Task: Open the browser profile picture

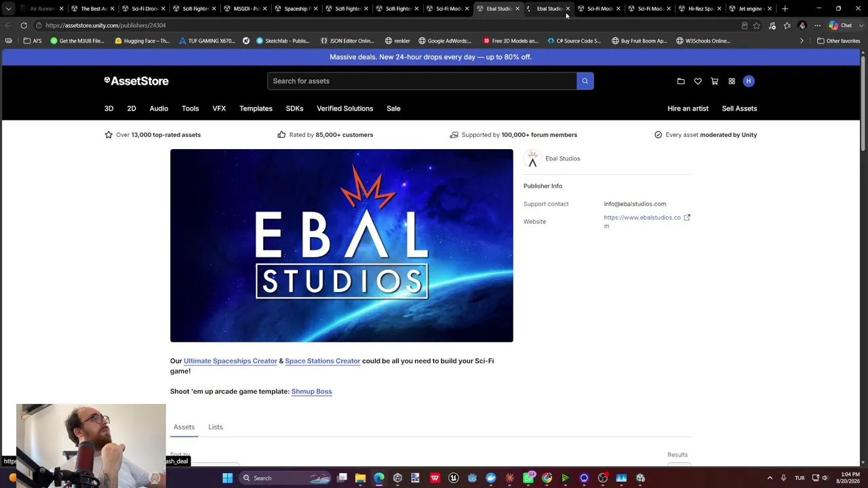Action: 802,26
